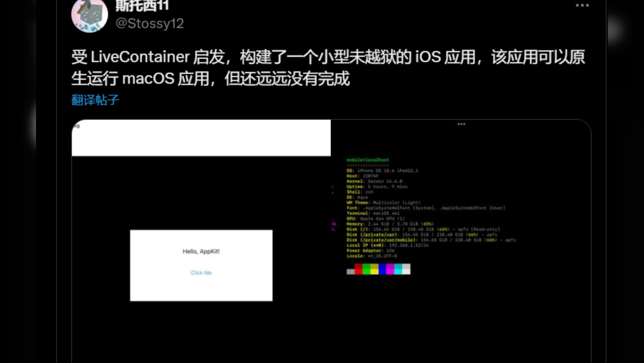Select the Power Adapter: 15W line

[371, 251]
